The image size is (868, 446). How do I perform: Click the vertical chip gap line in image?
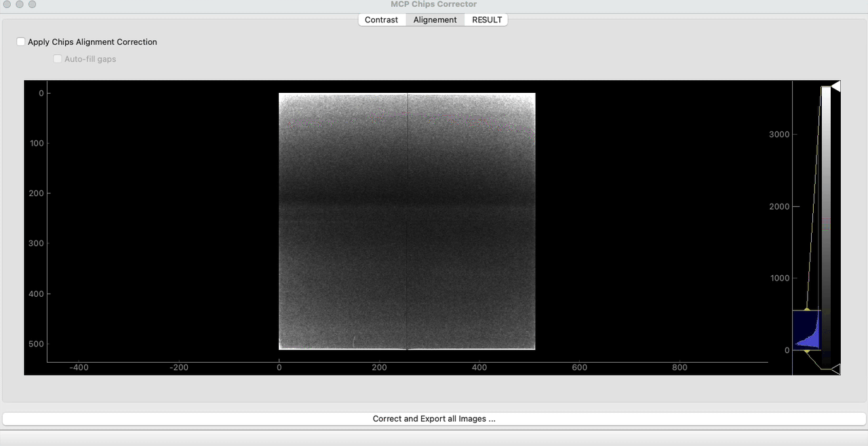pyautogui.click(x=407, y=224)
